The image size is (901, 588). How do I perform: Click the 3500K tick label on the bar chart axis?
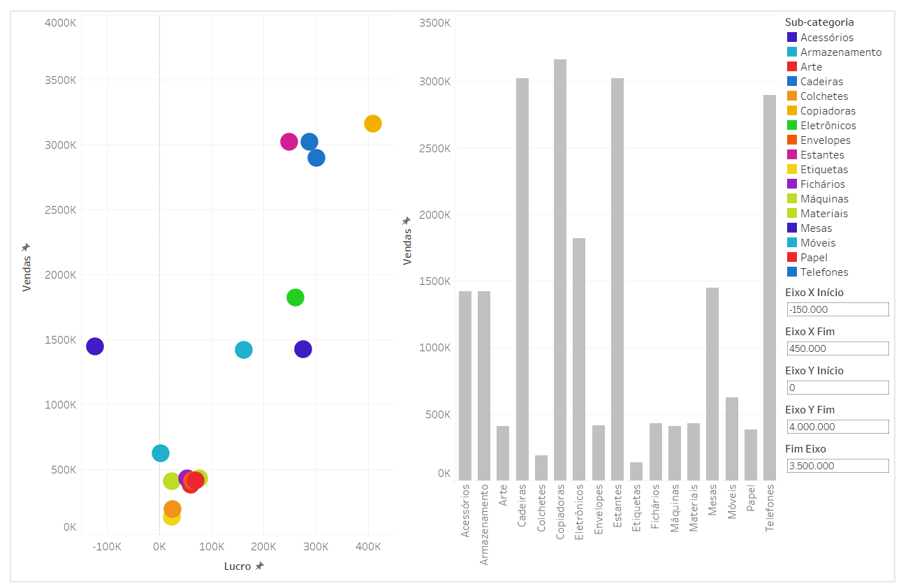[434, 22]
